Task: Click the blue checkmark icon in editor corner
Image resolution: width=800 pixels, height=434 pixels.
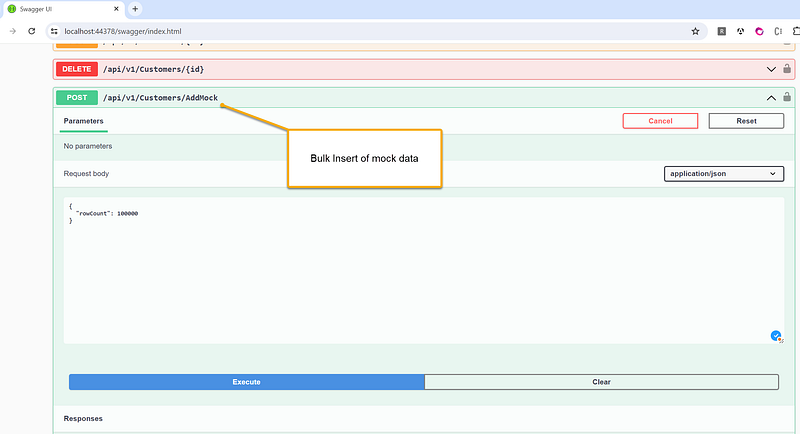Action: tap(776, 336)
